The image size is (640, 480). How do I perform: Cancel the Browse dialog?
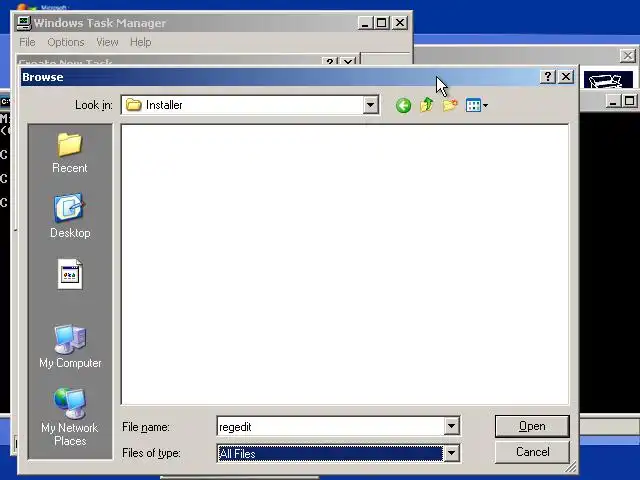(532, 452)
